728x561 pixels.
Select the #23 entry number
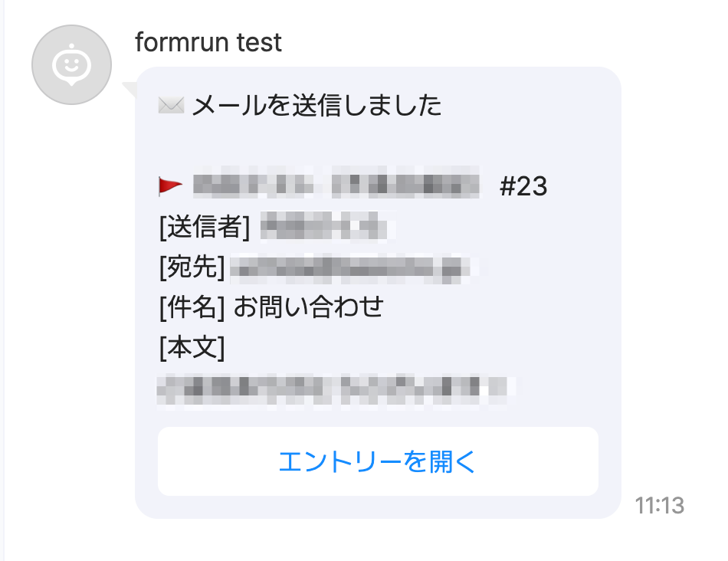[x=523, y=186]
